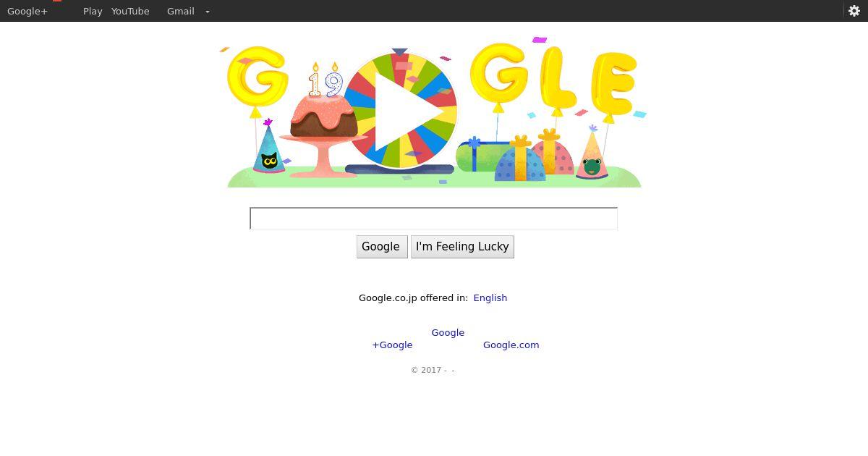Click the yellow L balloon letter

(x=558, y=78)
